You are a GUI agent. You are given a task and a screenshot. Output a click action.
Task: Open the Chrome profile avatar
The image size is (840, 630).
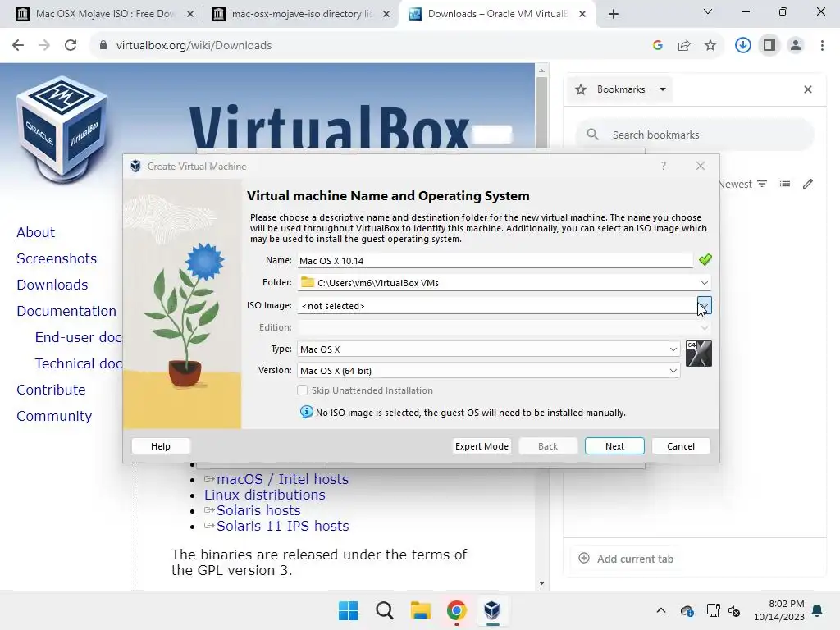tap(796, 46)
